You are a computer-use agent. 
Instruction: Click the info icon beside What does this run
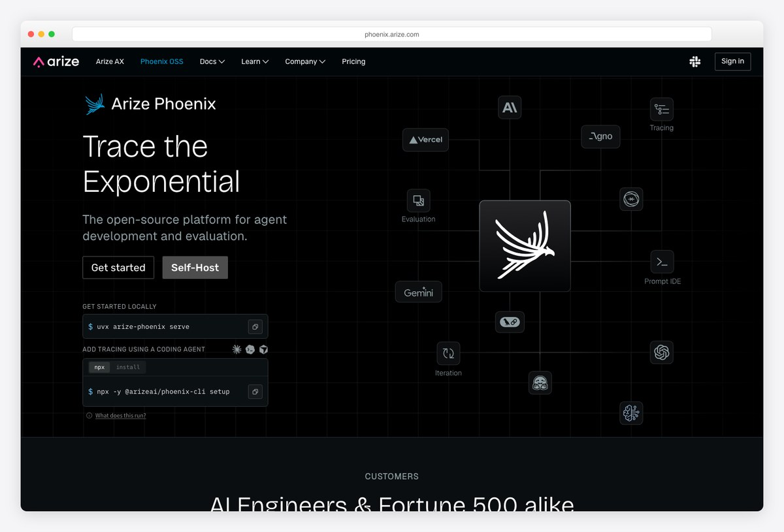89,415
